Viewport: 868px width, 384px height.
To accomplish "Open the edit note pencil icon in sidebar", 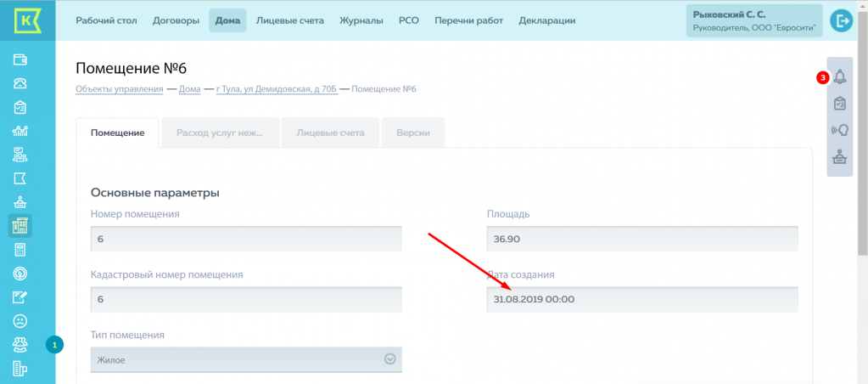I will pos(20,297).
